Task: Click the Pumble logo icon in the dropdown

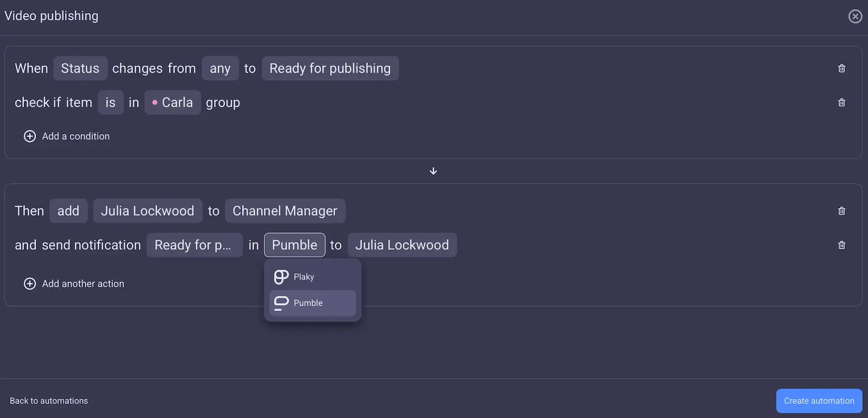Action: coord(281,303)
